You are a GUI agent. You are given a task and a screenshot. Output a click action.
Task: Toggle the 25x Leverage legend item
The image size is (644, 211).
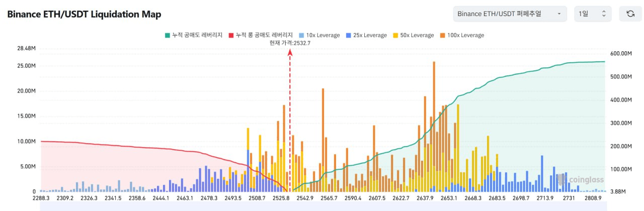click(x=366, y=35)
